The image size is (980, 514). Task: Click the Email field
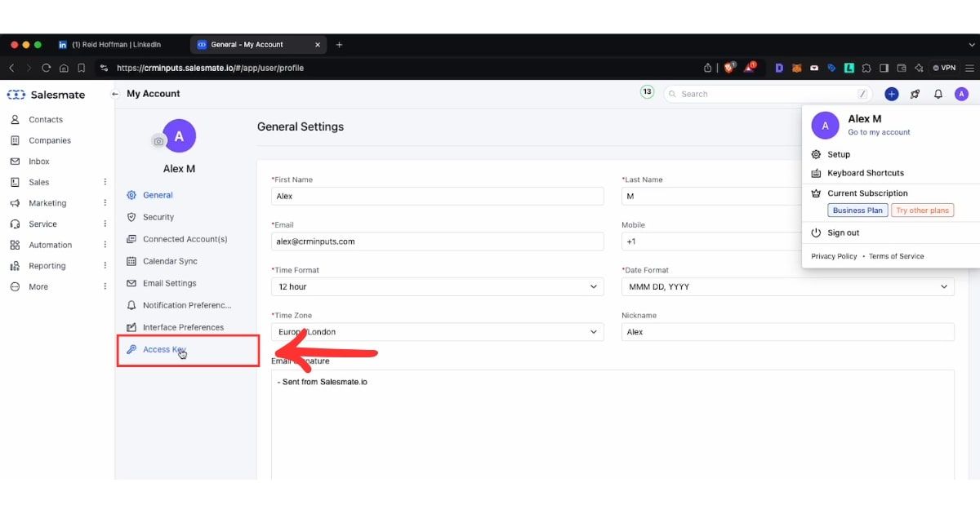click(438, 241)
